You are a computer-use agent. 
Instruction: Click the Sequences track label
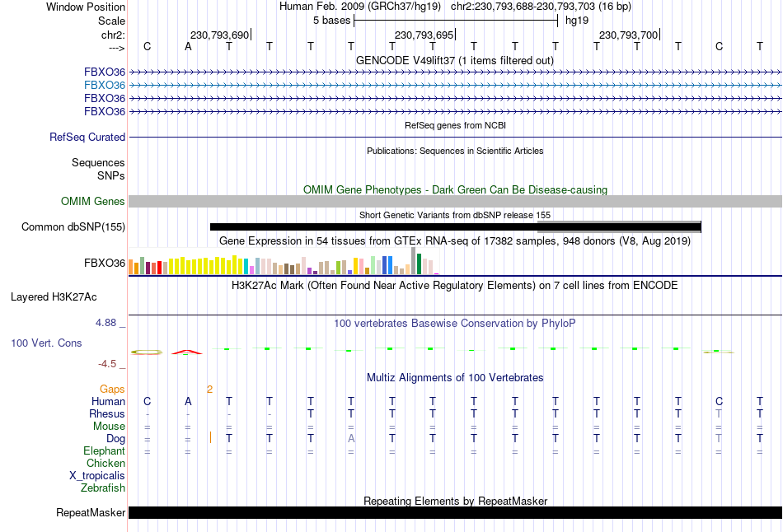(98, 163)
